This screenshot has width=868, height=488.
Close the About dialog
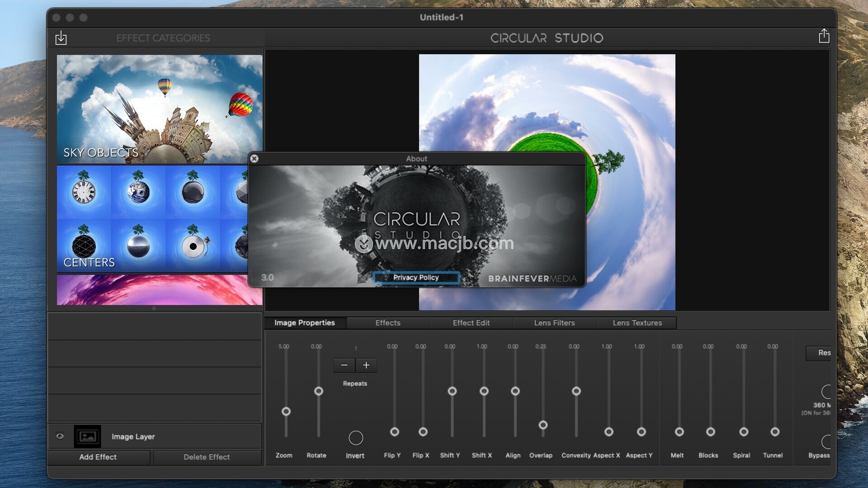coord(254,159)
